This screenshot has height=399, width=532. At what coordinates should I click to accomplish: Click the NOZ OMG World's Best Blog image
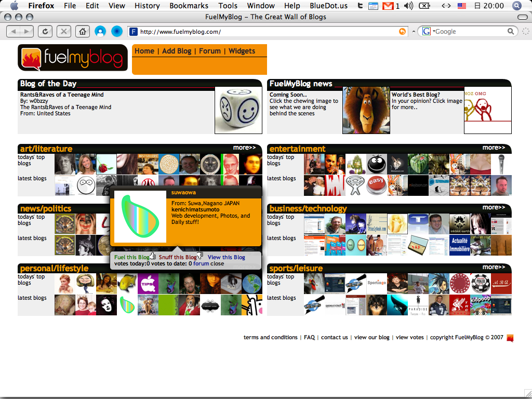[x=488, y=110]
